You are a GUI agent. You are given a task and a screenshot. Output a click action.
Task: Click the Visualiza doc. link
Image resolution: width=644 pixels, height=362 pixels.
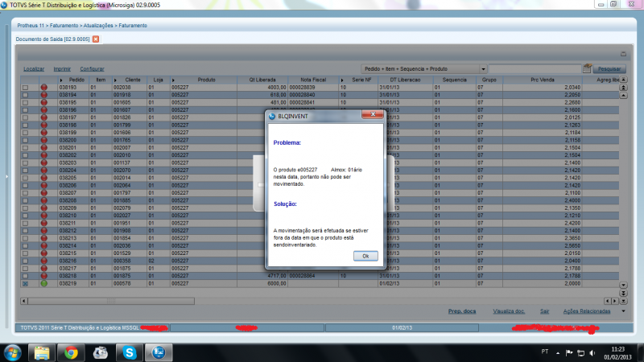click(x=509, y=311)
